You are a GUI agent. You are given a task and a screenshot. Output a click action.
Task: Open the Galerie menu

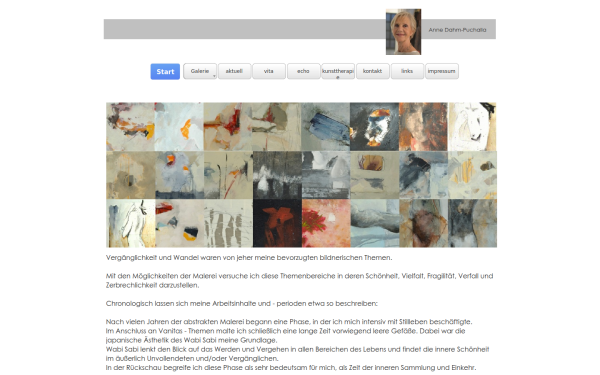click(200, 71)
